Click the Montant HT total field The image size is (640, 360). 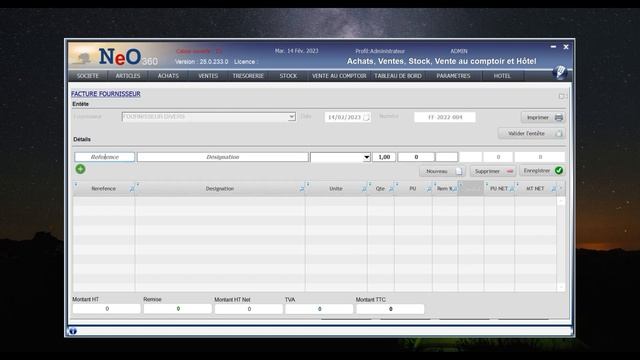[107, 309]
